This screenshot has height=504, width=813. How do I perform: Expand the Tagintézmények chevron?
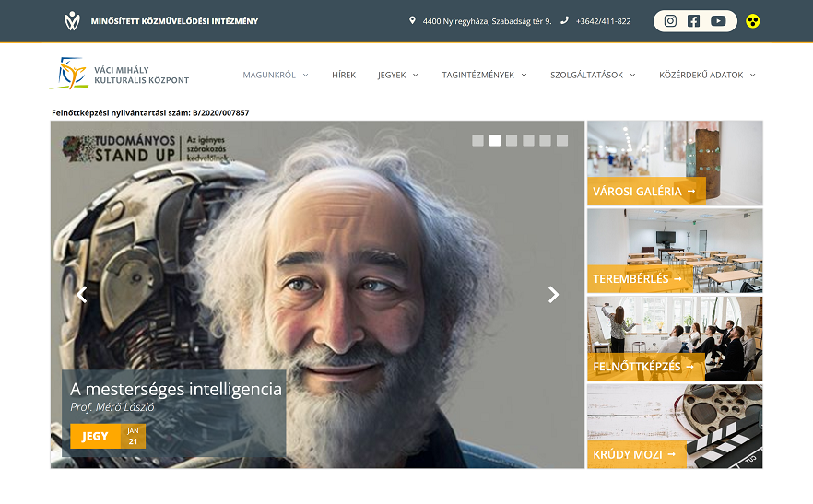(524, 76)
